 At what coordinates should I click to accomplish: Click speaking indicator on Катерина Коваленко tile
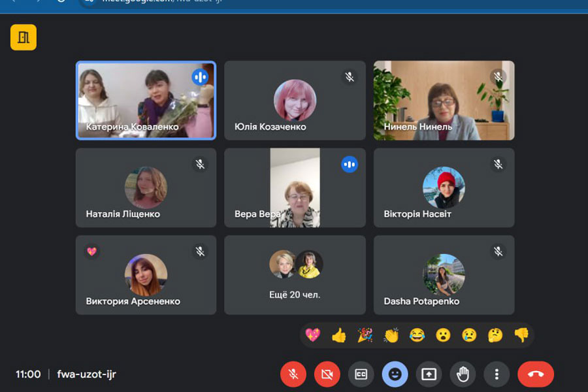pyautogui.click(x=200, y=77)
